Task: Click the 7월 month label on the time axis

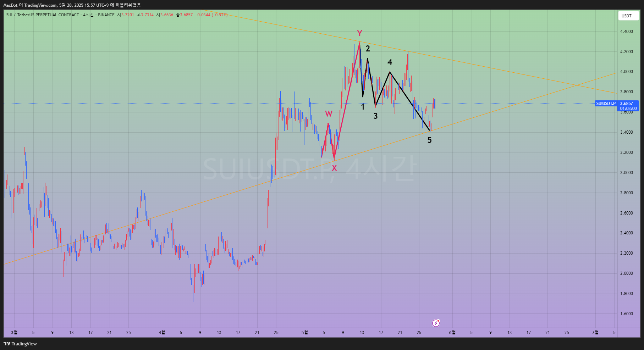Action: tap(595, 333)
